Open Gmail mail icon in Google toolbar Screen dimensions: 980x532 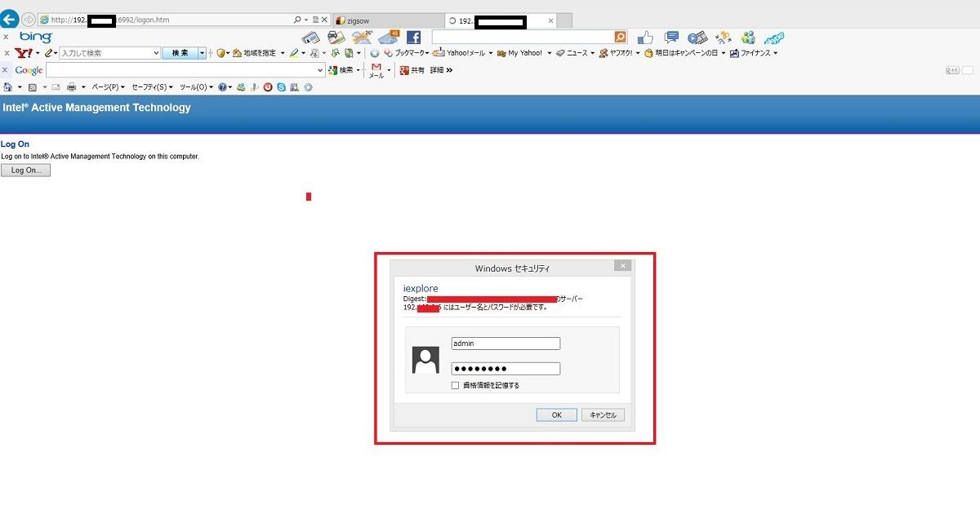pyautogui.click(x=376, y=70)
